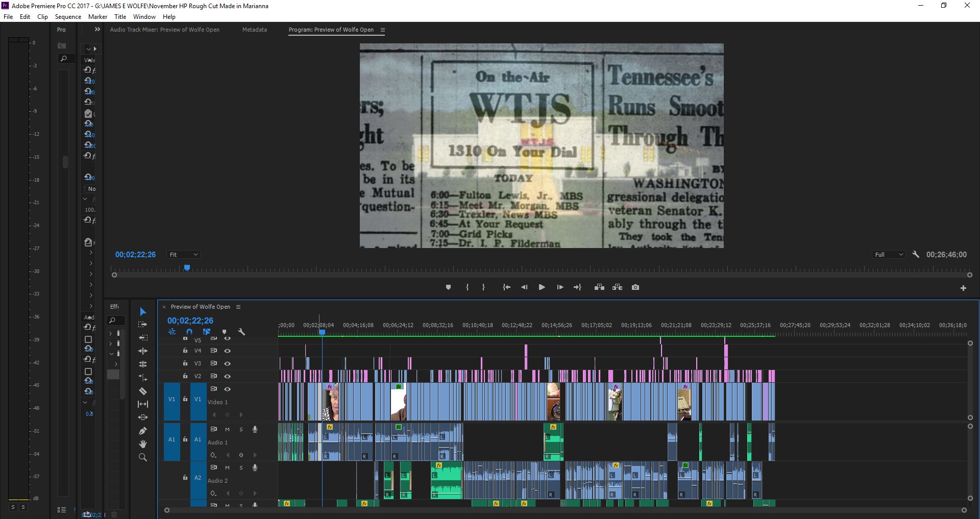Toggle V4 track output eye
This screenshot has height=519, width=980.
pos(228,351)
